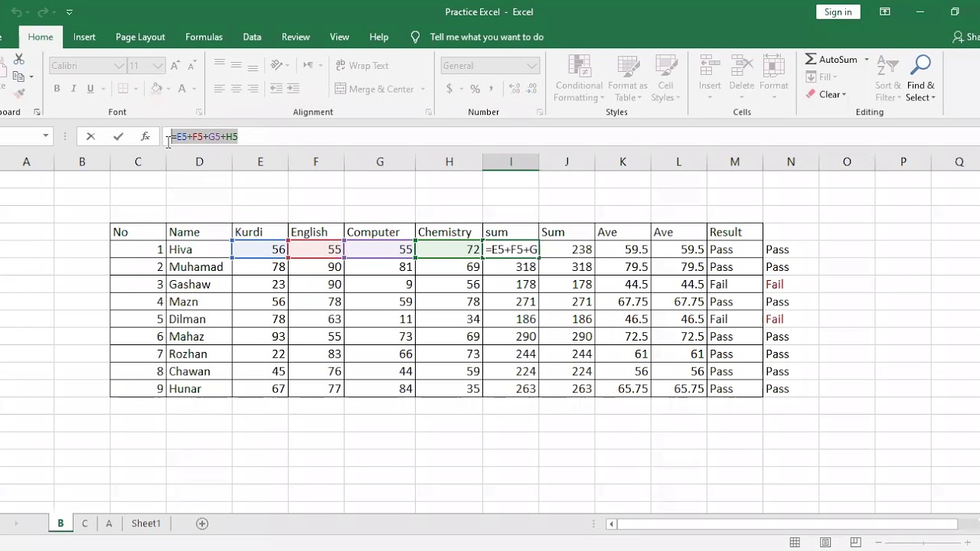Click the Sign in button
This screenshot has width=980, height=551.
[x=838, y=11]
